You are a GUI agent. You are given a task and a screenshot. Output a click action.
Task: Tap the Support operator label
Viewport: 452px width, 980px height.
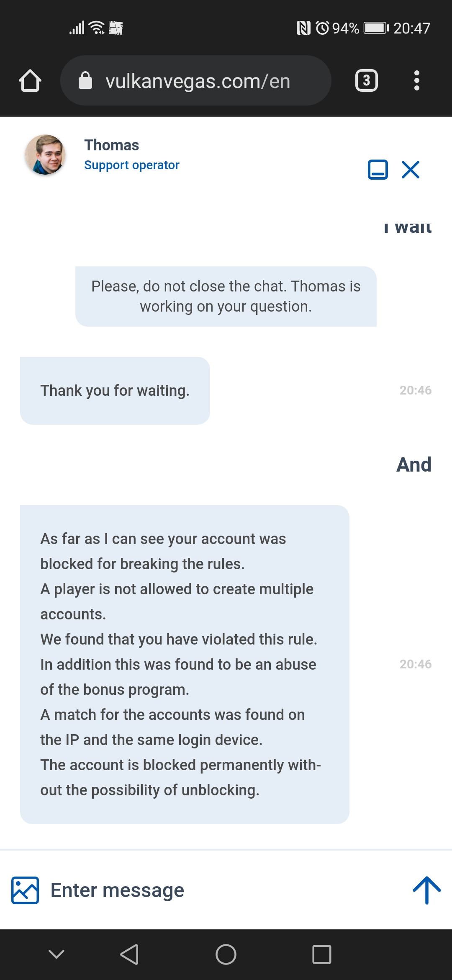(131, 165)
